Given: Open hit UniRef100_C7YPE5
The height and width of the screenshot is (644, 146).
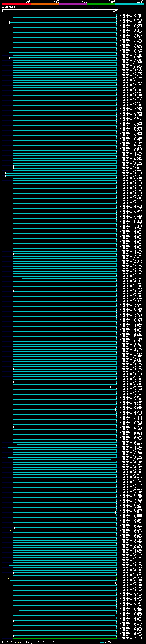Looking at the screenshot, I should (x=131, y=354).
